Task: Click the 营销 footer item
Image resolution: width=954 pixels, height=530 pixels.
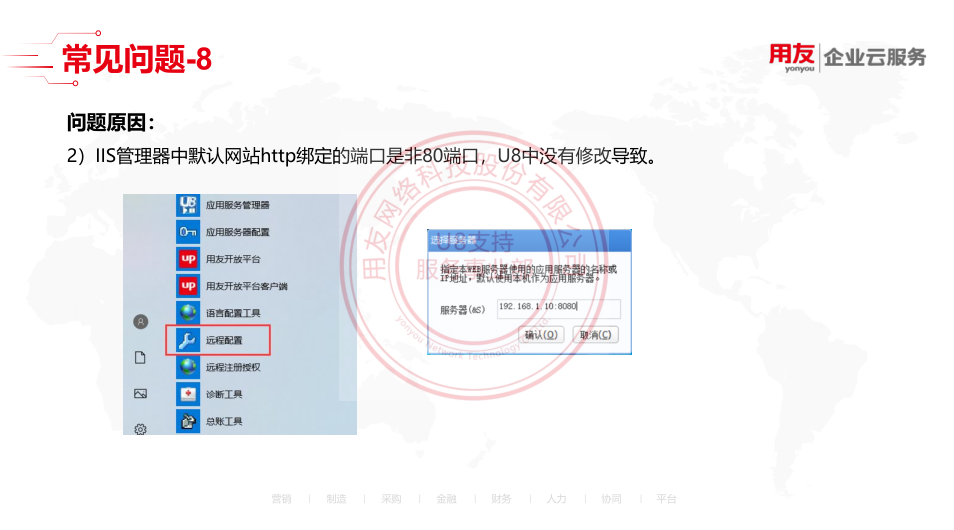Action: (281, 499)
